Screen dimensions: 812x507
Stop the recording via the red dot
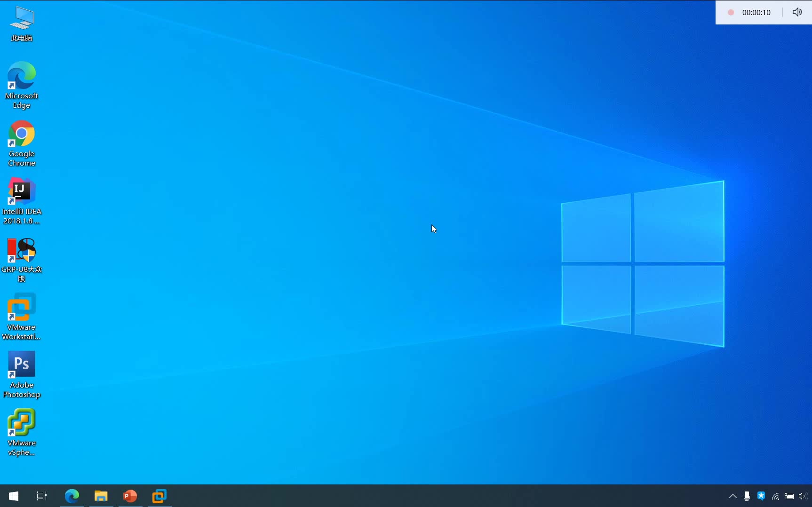(x=730, y=12)
